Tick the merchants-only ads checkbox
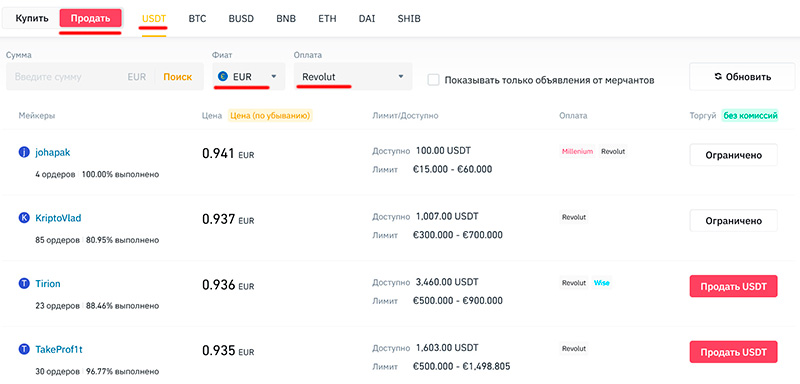Screen dimensions: 800x384 click(x=433, y=80)
